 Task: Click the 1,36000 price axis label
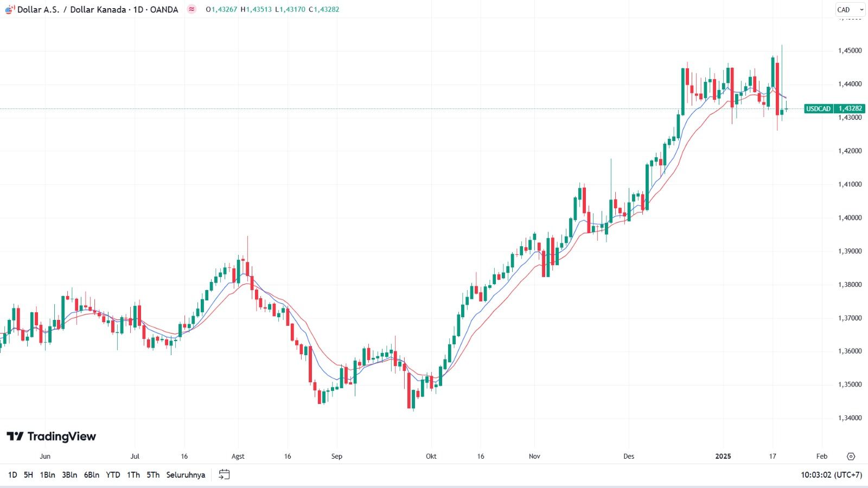click(x=850, y=351)
